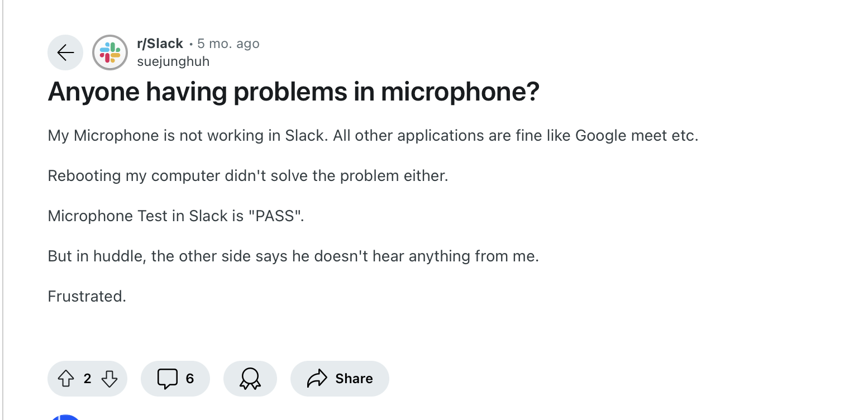Click the Share arrow icon

click(317, 378)
